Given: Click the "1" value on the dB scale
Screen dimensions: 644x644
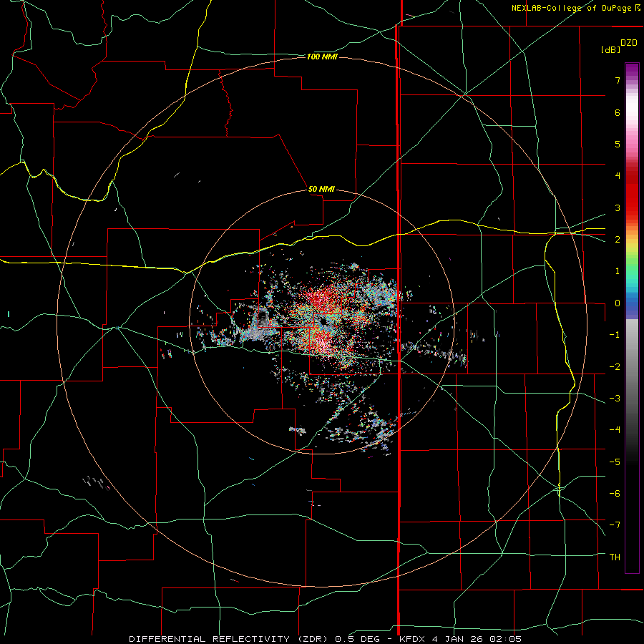Looking at the screenshot, I should pos(618,271).
